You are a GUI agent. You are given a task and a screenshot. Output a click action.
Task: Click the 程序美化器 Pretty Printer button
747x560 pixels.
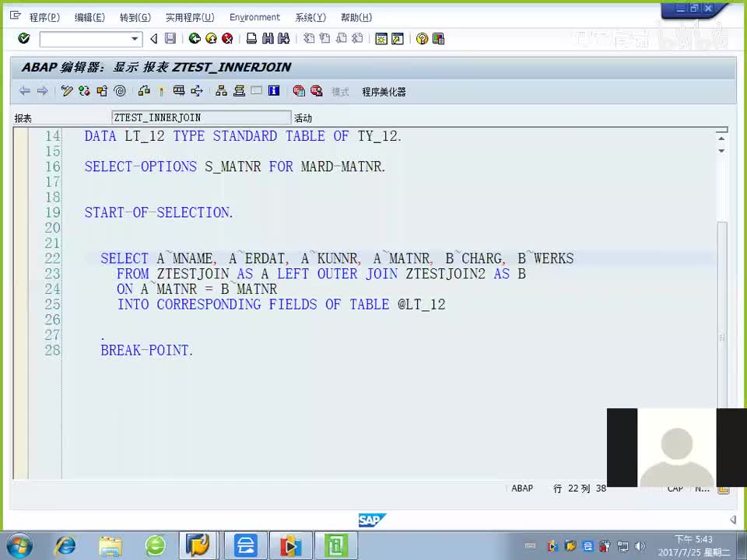click(x=384, y=92)
